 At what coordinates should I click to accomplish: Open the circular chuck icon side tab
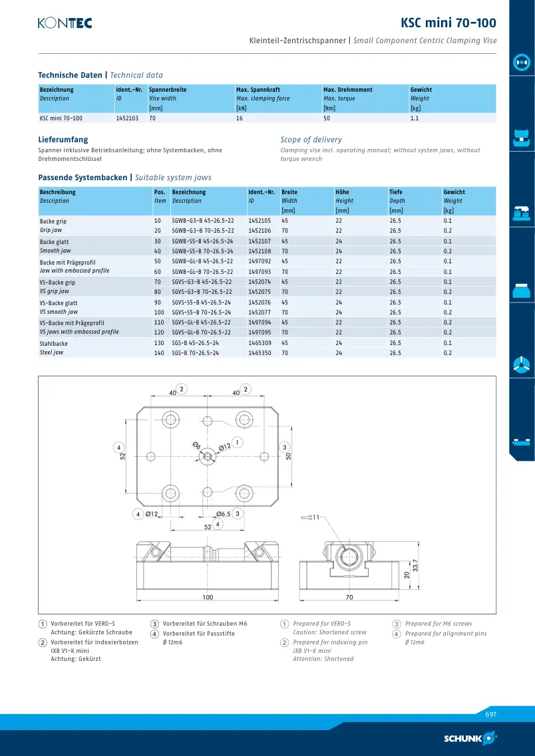coord(522,63)
